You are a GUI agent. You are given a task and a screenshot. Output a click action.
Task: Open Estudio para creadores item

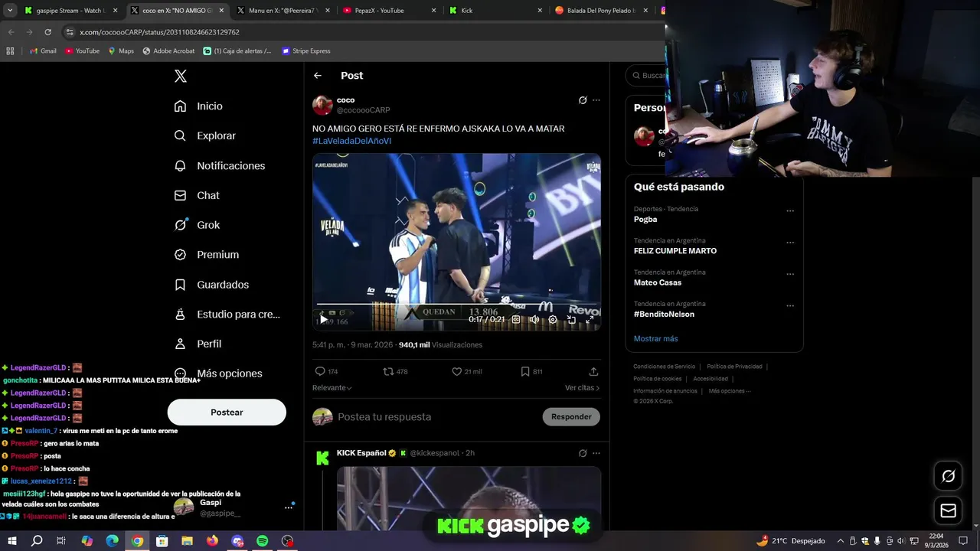click(x=227, y=315)
